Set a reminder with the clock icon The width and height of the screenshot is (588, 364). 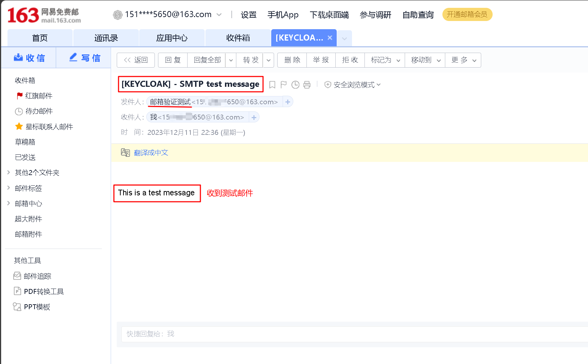tap(295, 84)
